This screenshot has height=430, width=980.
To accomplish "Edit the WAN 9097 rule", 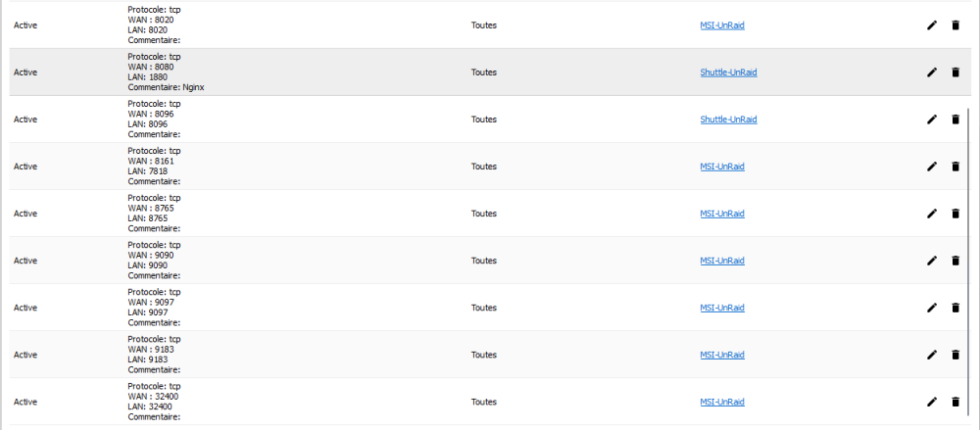I will pyautogui.click(x=932, y=308).
